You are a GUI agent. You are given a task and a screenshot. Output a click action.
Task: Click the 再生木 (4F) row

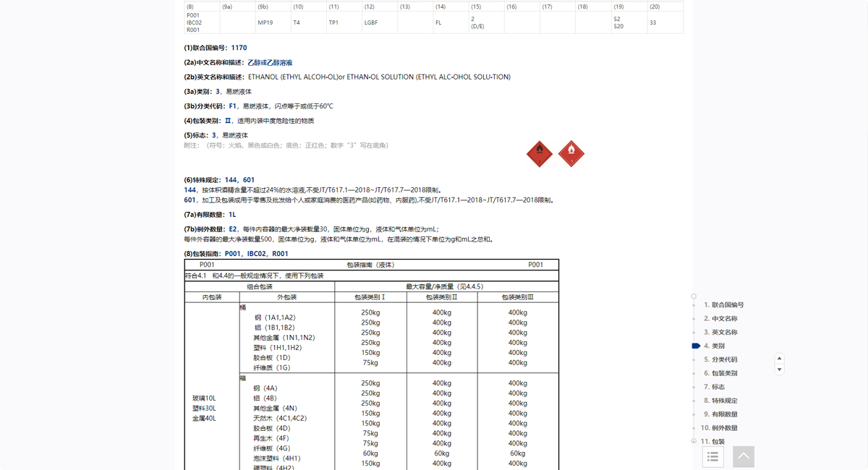point(271,439)
